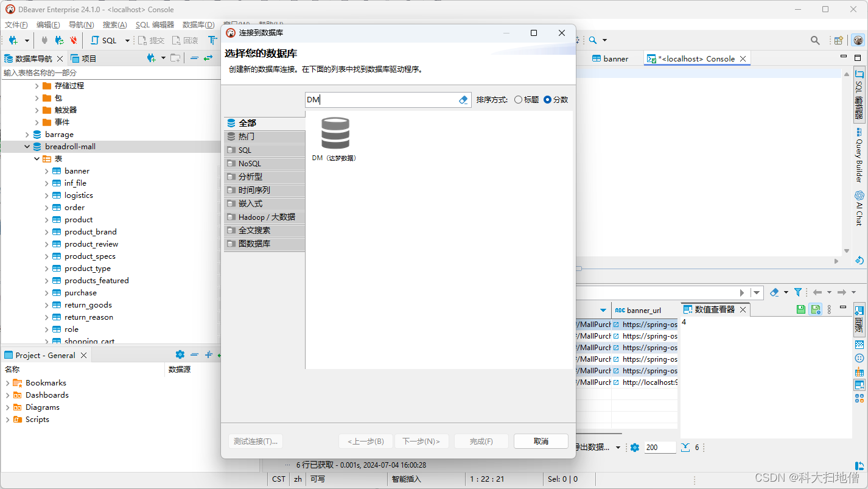Open the 数据库(D) menu

(x=198, y=25)
